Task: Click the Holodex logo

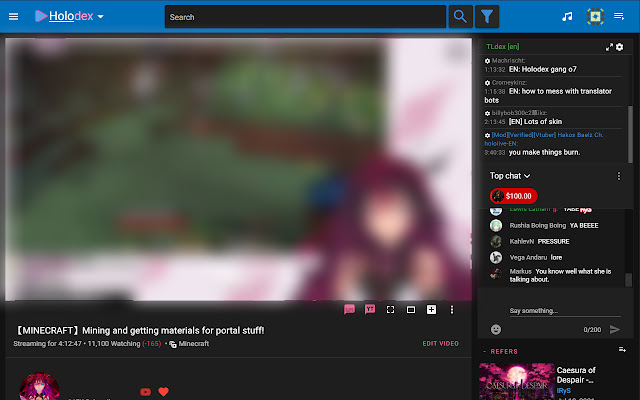Action: tap(64, 16)
